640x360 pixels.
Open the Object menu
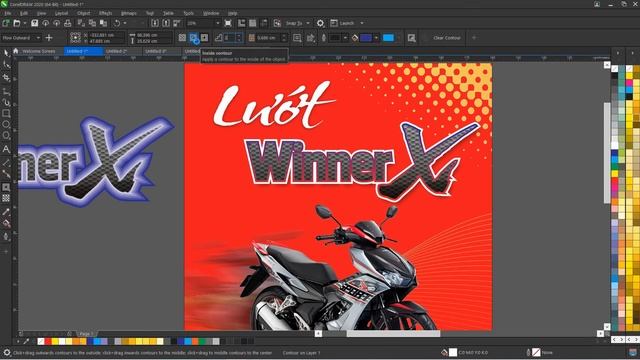tap(83, 13)
